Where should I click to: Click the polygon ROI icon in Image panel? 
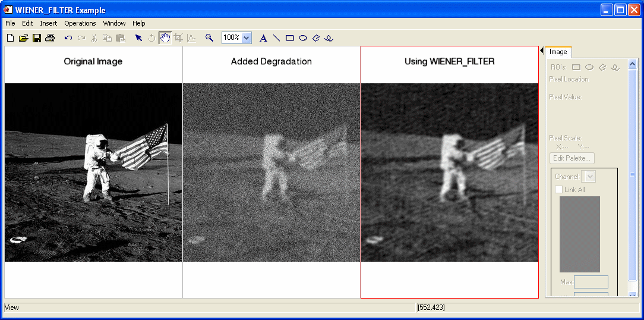602,67
